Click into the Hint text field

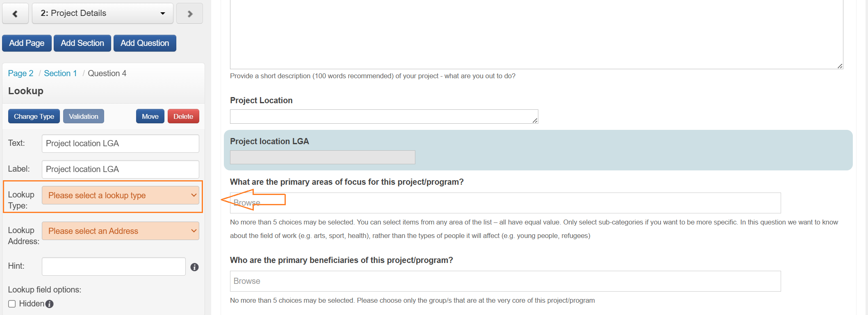114,267
